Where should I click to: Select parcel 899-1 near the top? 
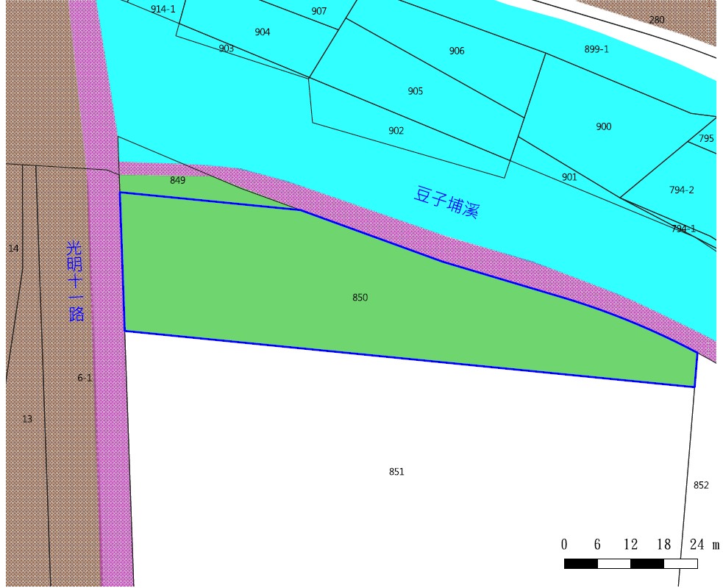(596, 49)
